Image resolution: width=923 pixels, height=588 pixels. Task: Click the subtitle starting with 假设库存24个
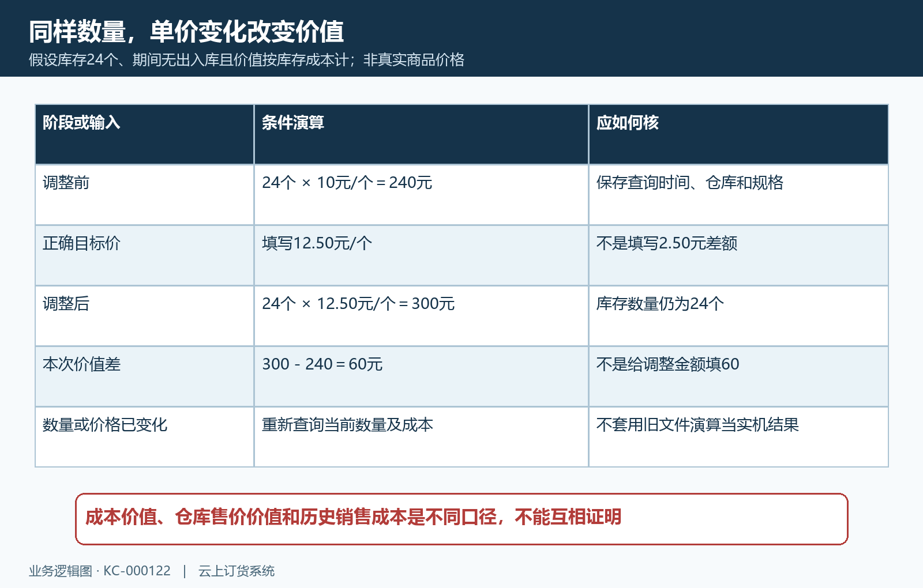(x=247, y=60)
